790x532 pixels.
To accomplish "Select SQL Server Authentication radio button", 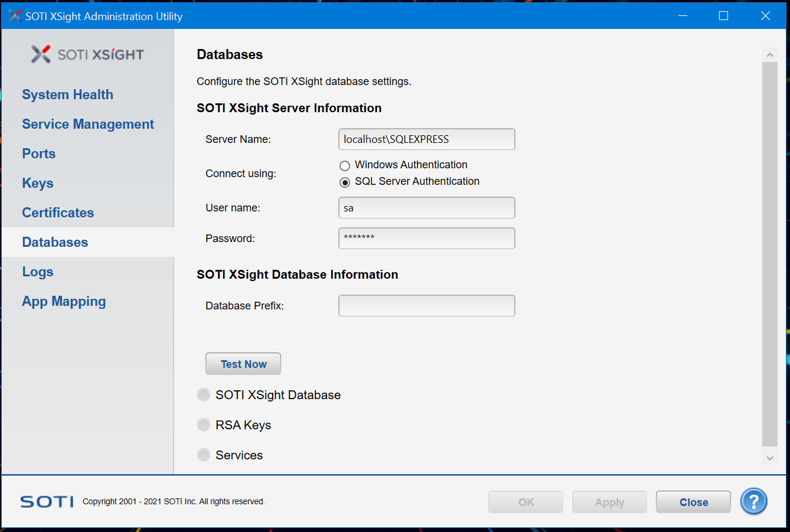I will [345, 182].
